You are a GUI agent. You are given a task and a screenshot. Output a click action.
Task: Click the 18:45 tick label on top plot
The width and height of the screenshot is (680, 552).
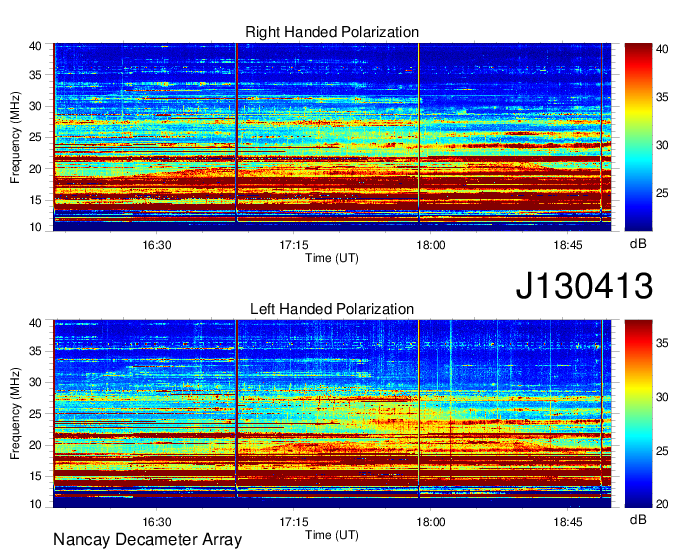pyautogui.click(x=568, y=245)
